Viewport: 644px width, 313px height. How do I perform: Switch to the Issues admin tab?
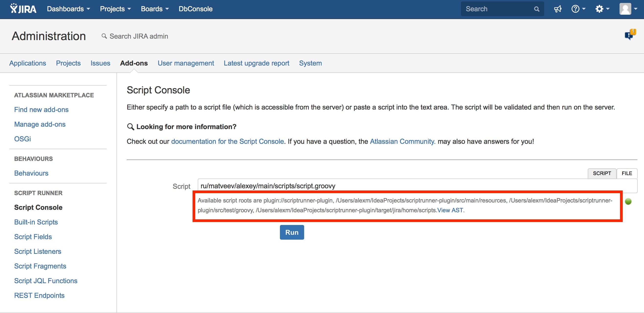click(100, 63)
